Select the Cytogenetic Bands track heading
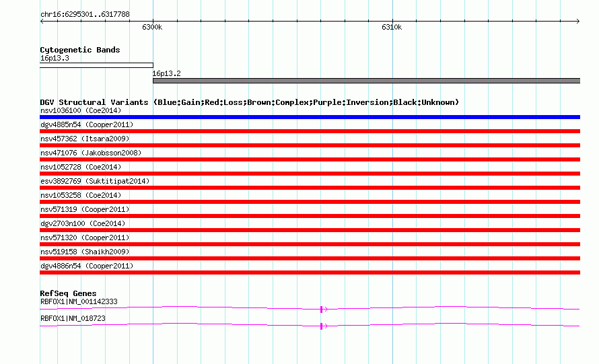 (x=80, y=50)
